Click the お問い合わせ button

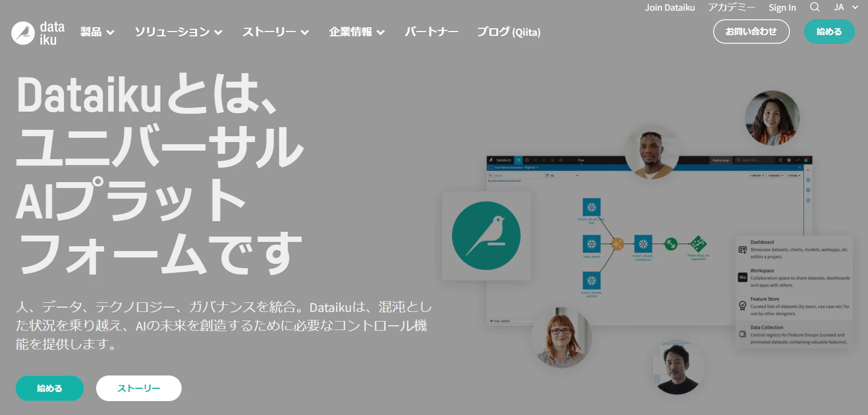point(752,32)
